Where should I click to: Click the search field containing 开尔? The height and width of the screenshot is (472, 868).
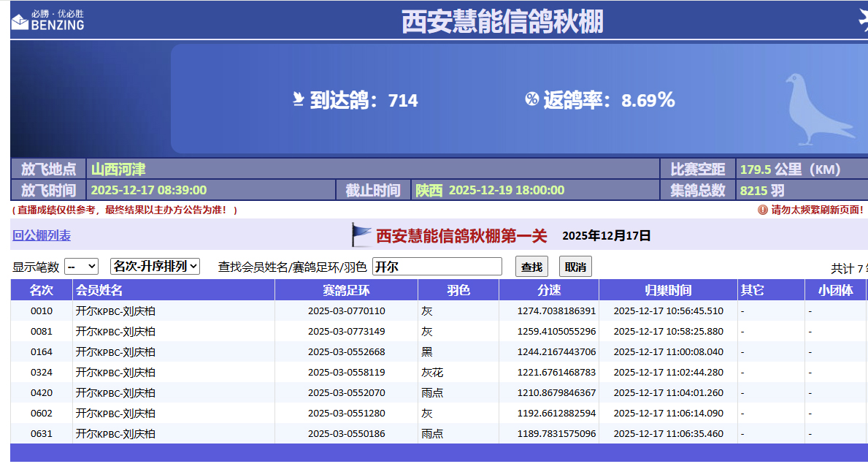[x=437, y=267]
